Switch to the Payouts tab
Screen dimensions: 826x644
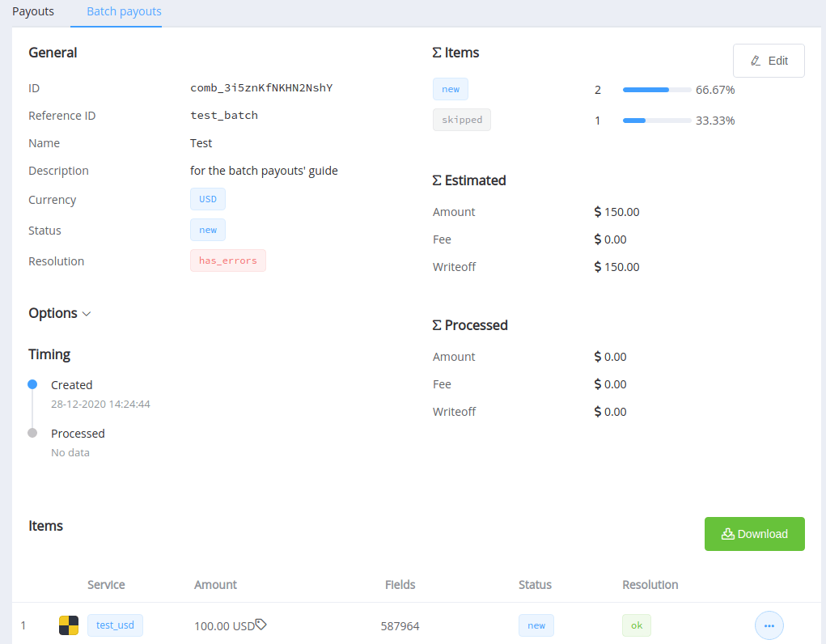(x=33, y=12)
